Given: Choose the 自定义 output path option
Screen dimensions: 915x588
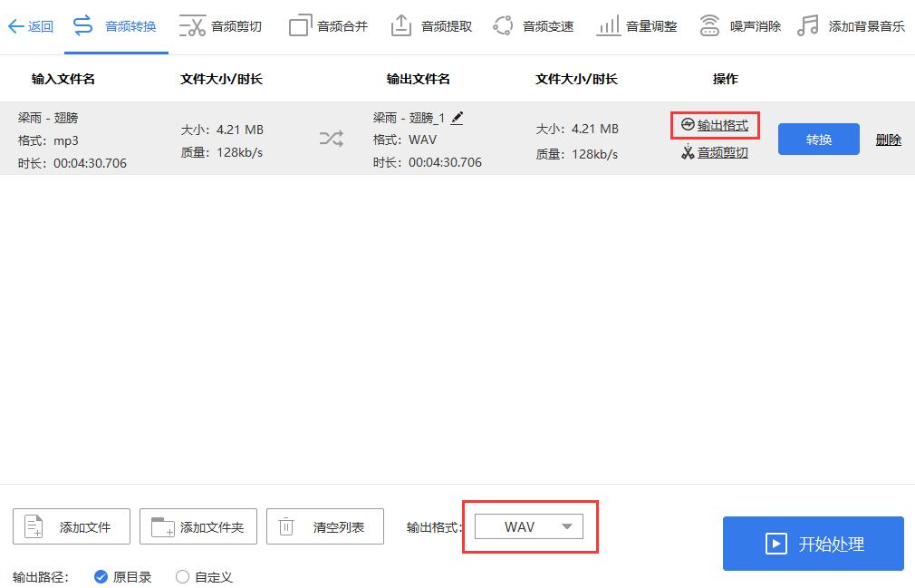Looking at the screenshot, I should (x=204, y=576).
